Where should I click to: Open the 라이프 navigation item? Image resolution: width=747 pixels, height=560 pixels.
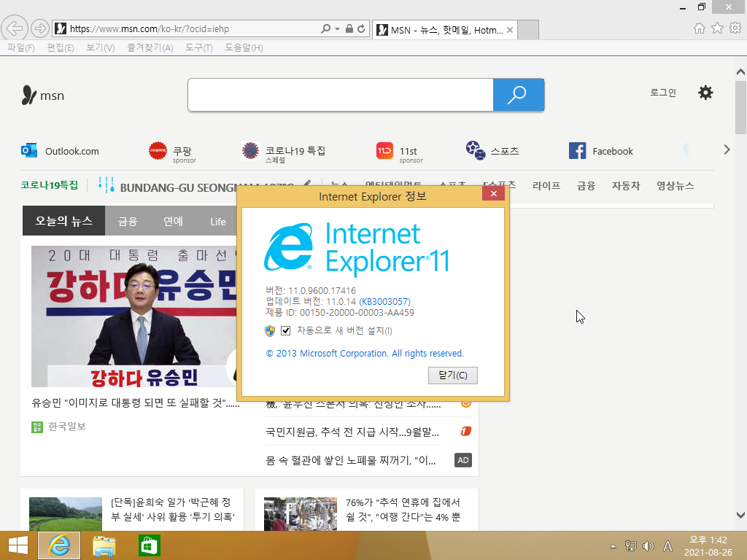click(x=546, y=185)
